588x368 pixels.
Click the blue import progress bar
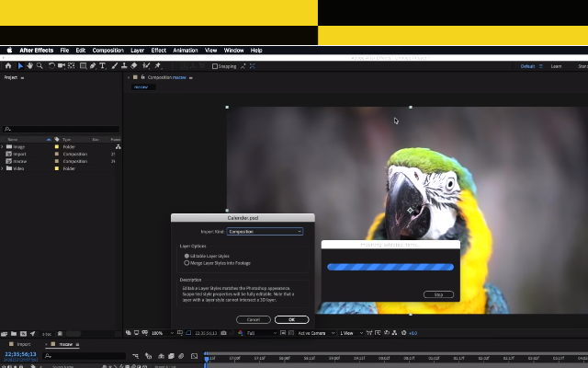390,267
